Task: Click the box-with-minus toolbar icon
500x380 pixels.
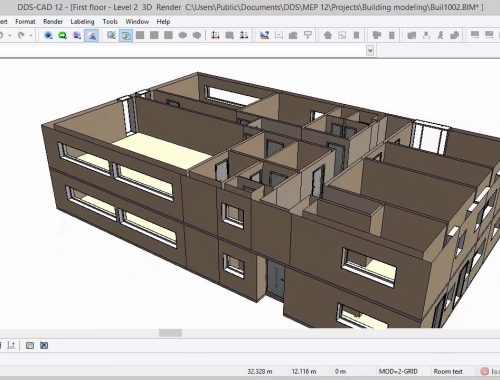Action: 279,35
